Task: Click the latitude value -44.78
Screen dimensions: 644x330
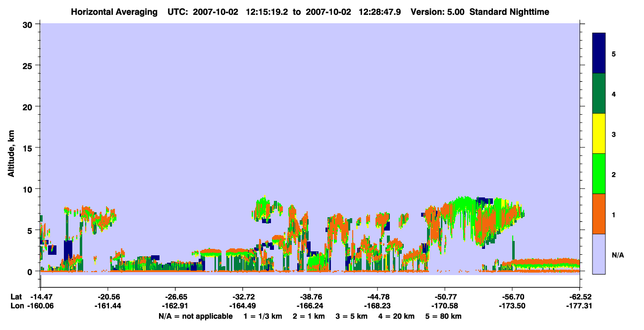Action: pos(377,297)
